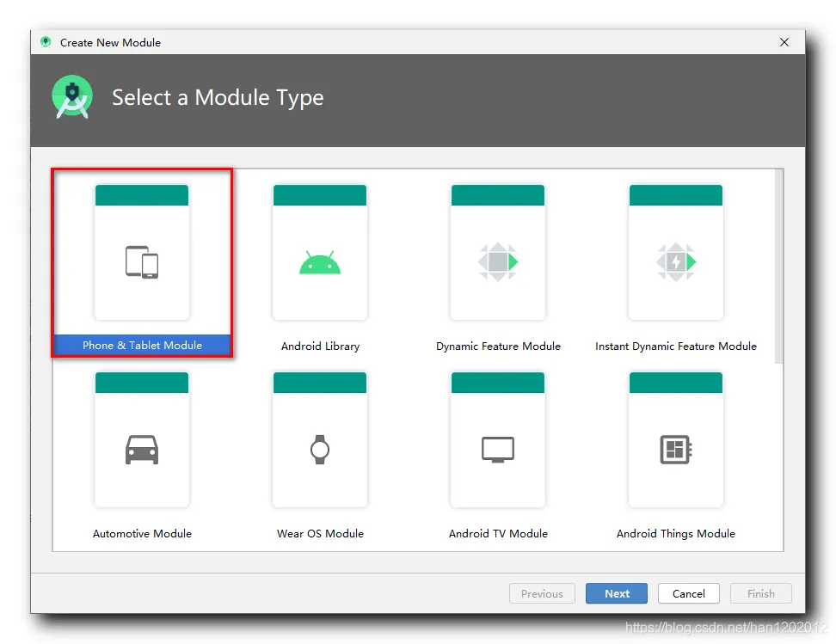Click the Android Library label
The width and height of the screenshot is (836, 644).
321,346
